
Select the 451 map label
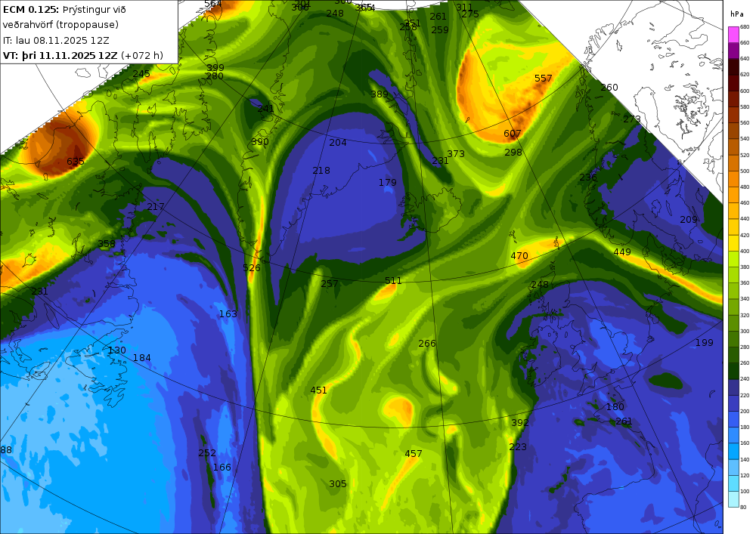pos(318,390)
